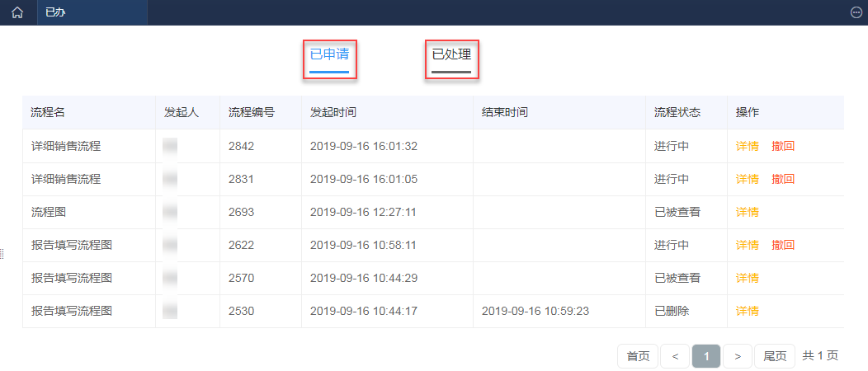Click 详细销售流程 name in row 2831
Image resolution: width=868 pixels, height=371 pixels.
coord(66,179)
